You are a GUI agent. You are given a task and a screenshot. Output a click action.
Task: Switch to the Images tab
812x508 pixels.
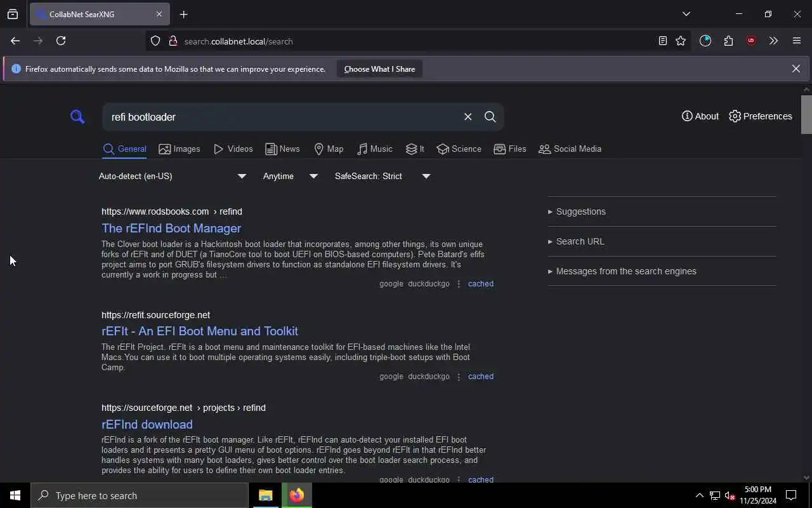click(180, 149)
